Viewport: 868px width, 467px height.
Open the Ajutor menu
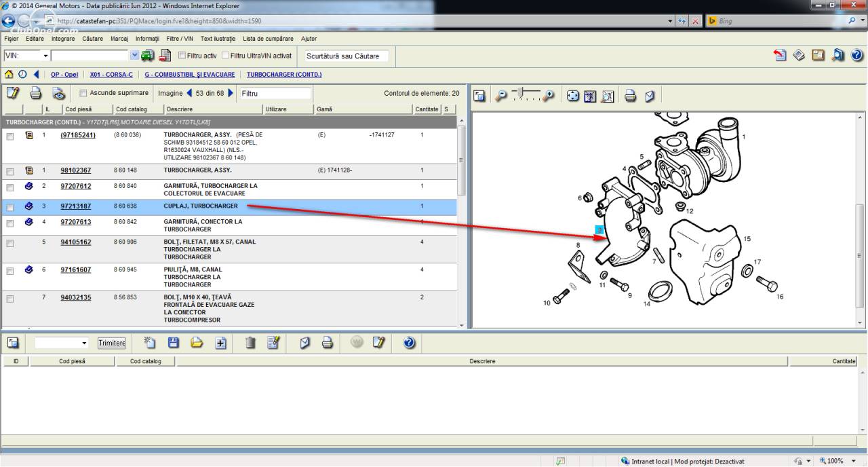(x=309, y=39)
